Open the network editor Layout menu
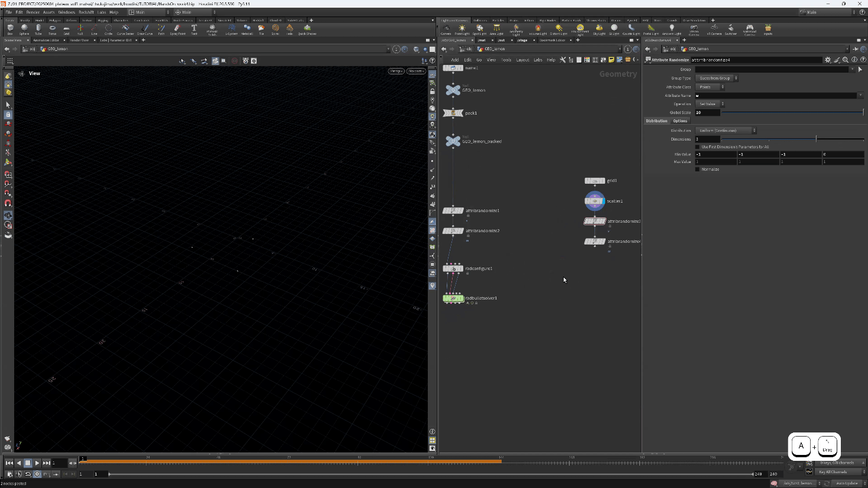Image resolution: width=868 pixels, height=488 pixels. [522, 60]
